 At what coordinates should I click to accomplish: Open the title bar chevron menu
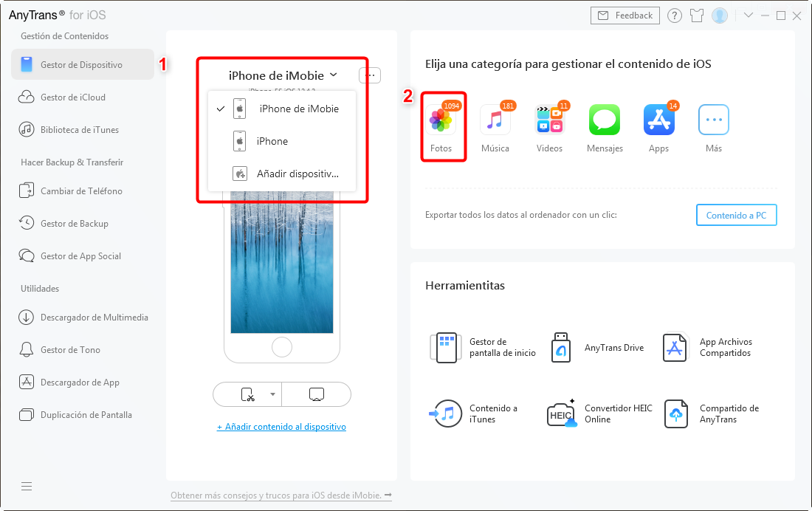tap(748, 16)
